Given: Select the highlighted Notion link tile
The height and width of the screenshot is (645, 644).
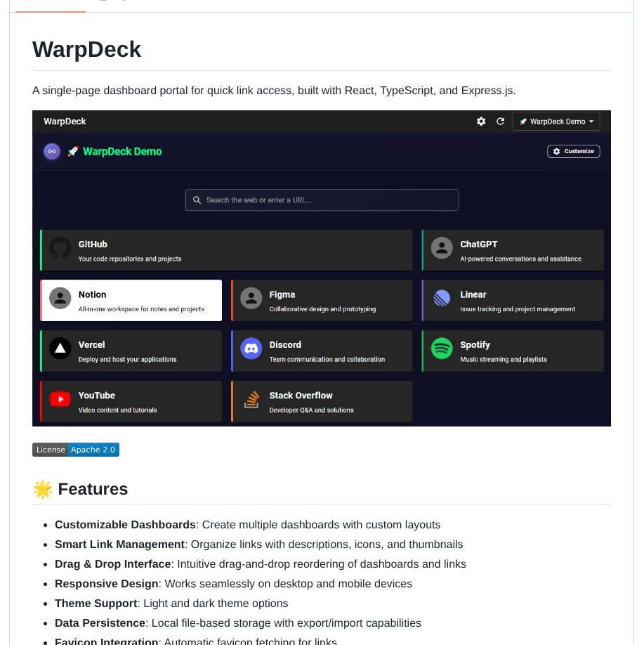Looking at the screenshot, I should [131, 299].
